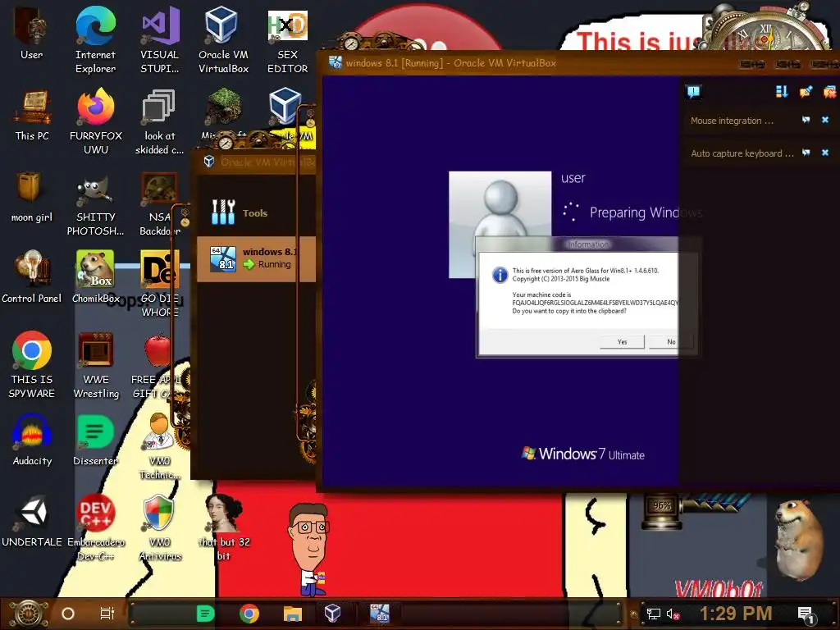Expand the Mouse integration notification
The image size is (840, 630).
[806, 120]
